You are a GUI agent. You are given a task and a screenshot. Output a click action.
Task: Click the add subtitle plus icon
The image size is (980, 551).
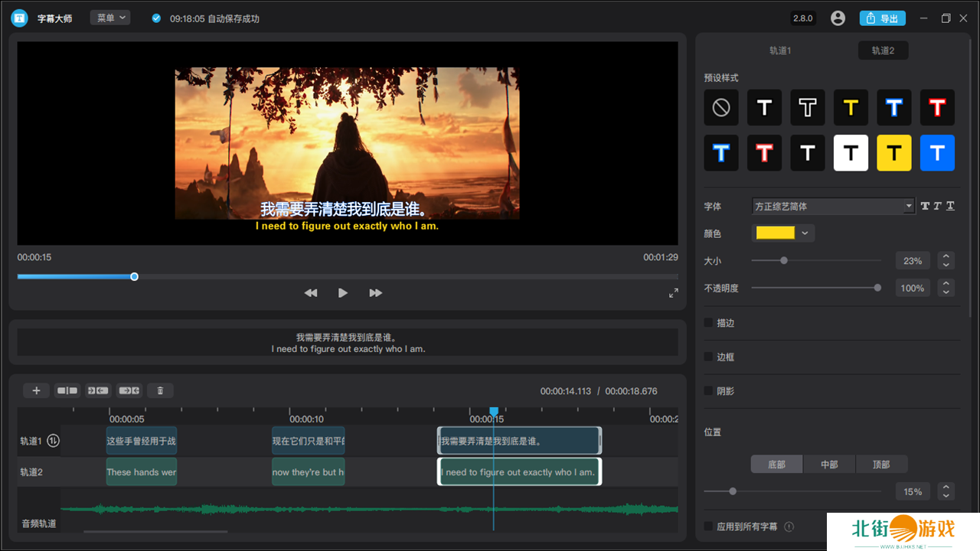tap(36, 391)
